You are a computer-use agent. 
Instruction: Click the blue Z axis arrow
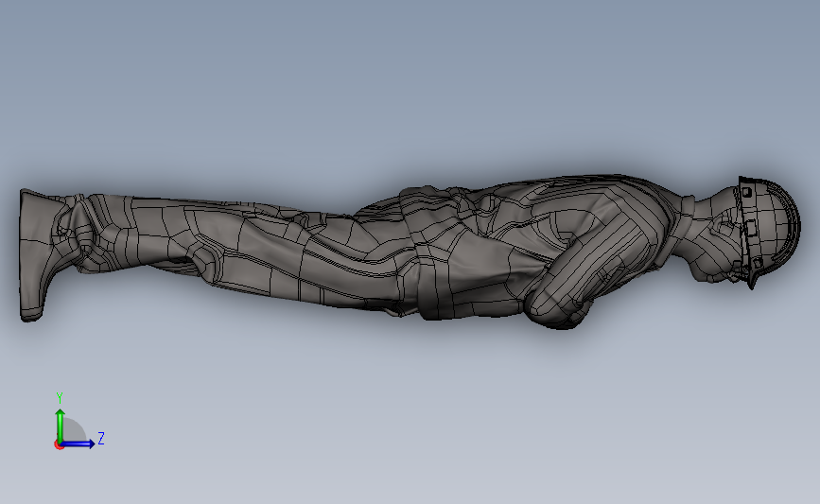coord(78,443)
